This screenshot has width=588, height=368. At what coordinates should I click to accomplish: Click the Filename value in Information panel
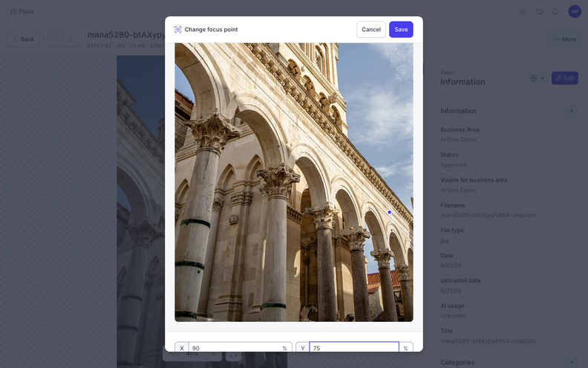[x=488, y=215]
